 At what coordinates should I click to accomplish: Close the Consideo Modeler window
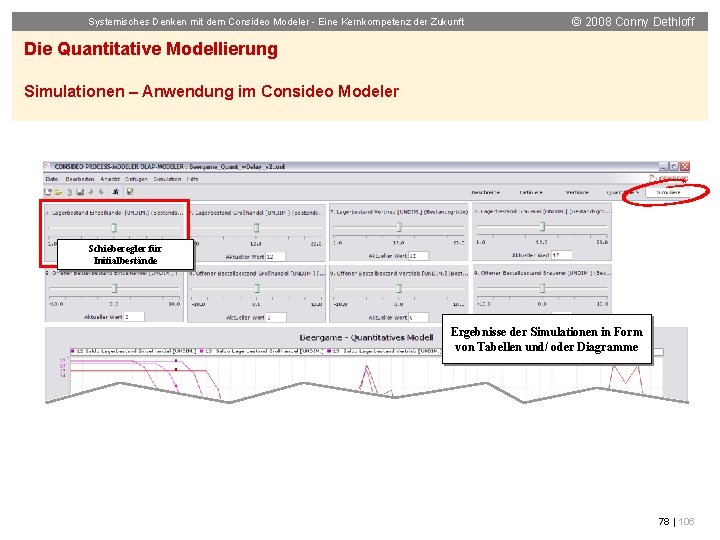[x=685, y=166]
